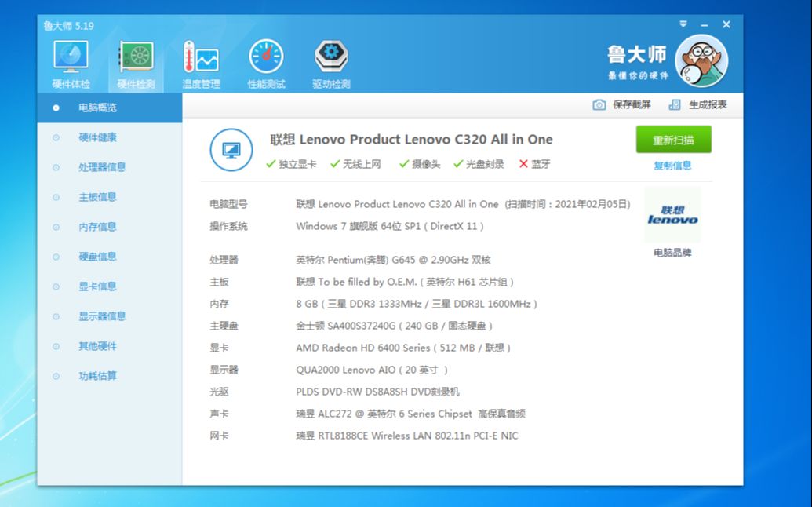This screenshot has height=507, width=812.
Task: Click the 重新扫描 button
Action: click(673, 139)
